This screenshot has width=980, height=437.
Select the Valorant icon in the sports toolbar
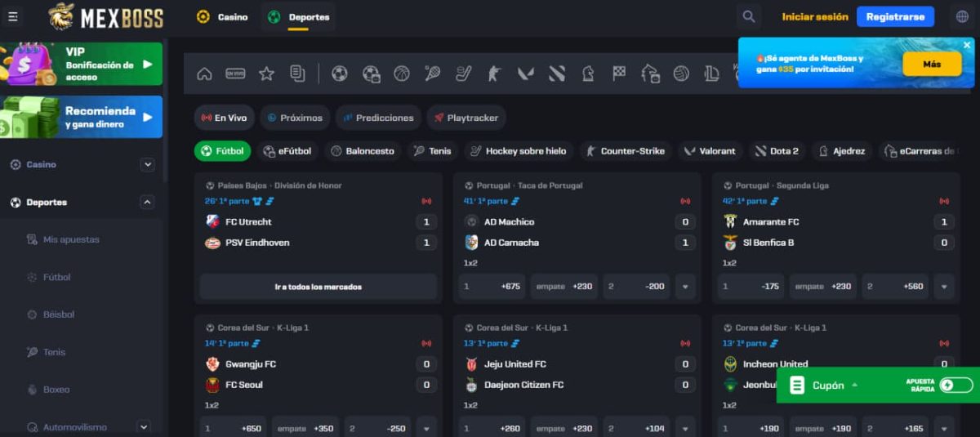[x=526, y=74]
